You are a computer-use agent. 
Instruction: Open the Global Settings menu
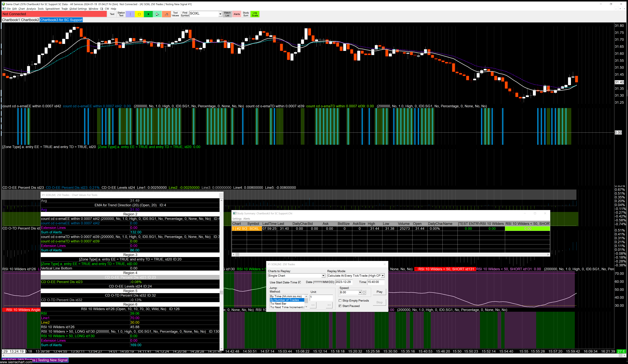[78, 9]
